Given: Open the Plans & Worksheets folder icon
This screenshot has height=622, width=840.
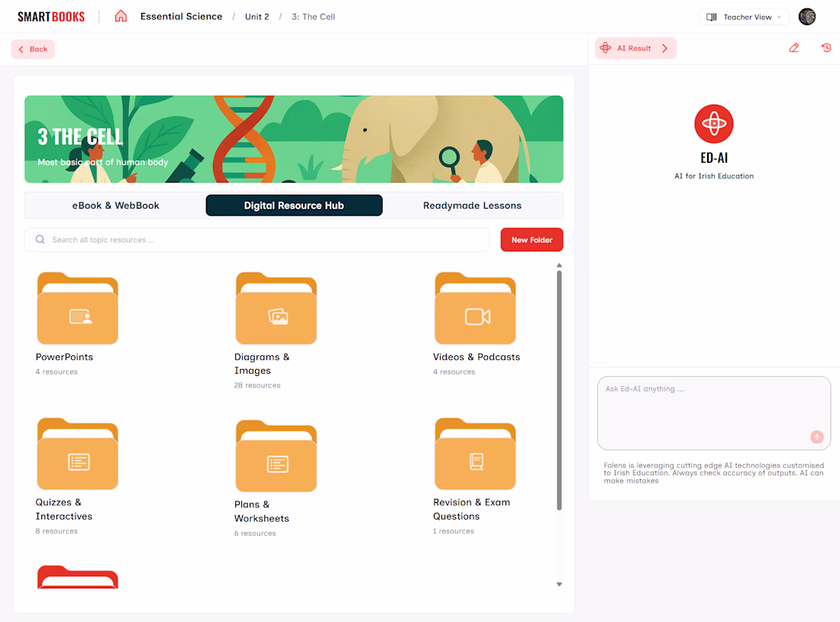Looking at the screenshot, I should tap(276, 455).
